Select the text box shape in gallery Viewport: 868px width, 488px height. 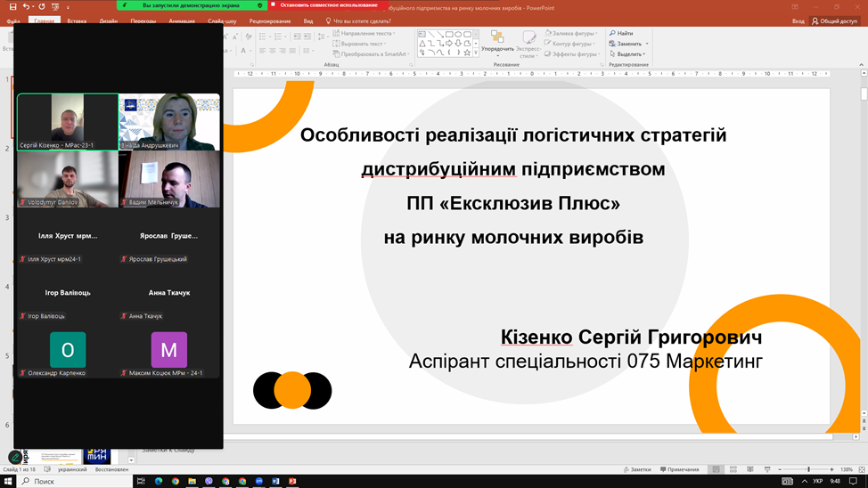[x=422, y=35]
